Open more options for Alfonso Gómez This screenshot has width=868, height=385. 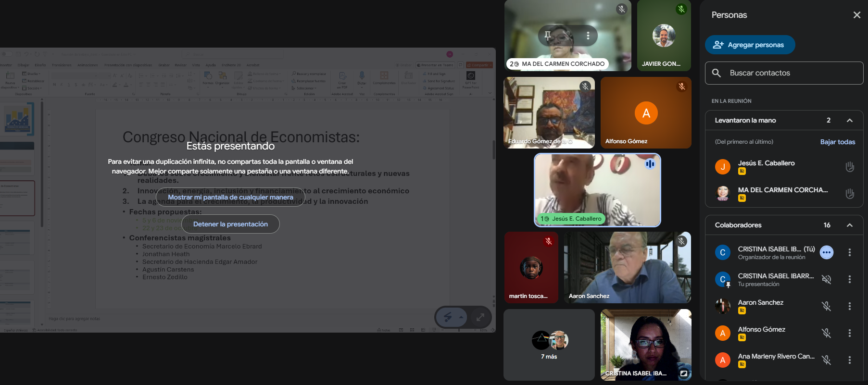[850, 333]
